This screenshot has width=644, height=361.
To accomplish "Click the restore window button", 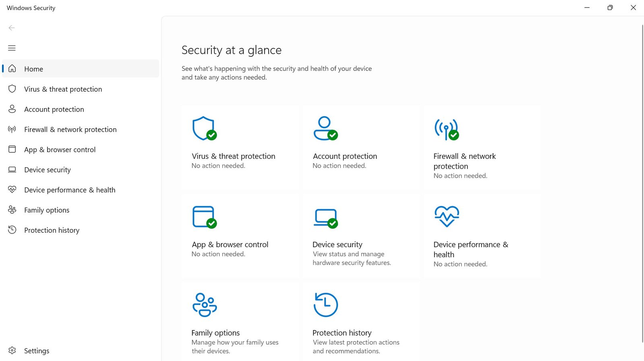I will (610, 8).
